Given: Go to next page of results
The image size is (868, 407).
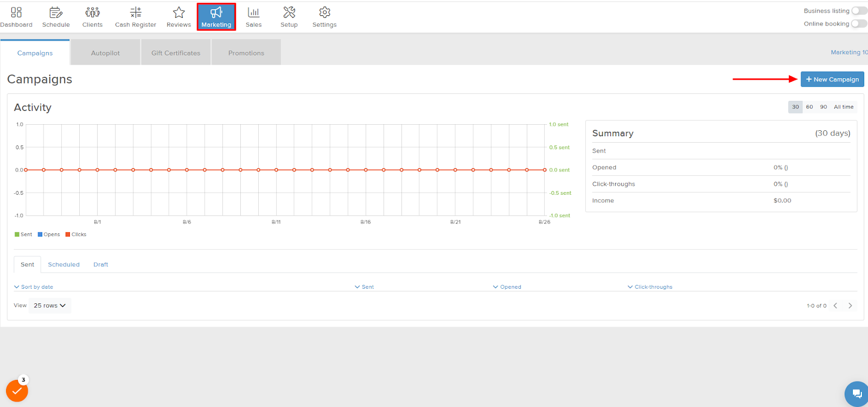Looking at the screenshot, I should (x=850, y=306).
